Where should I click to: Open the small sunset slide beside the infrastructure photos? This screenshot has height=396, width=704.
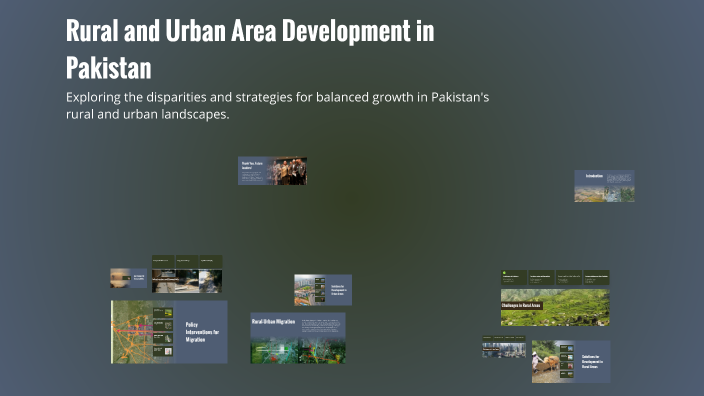click(x=128, y=278)
